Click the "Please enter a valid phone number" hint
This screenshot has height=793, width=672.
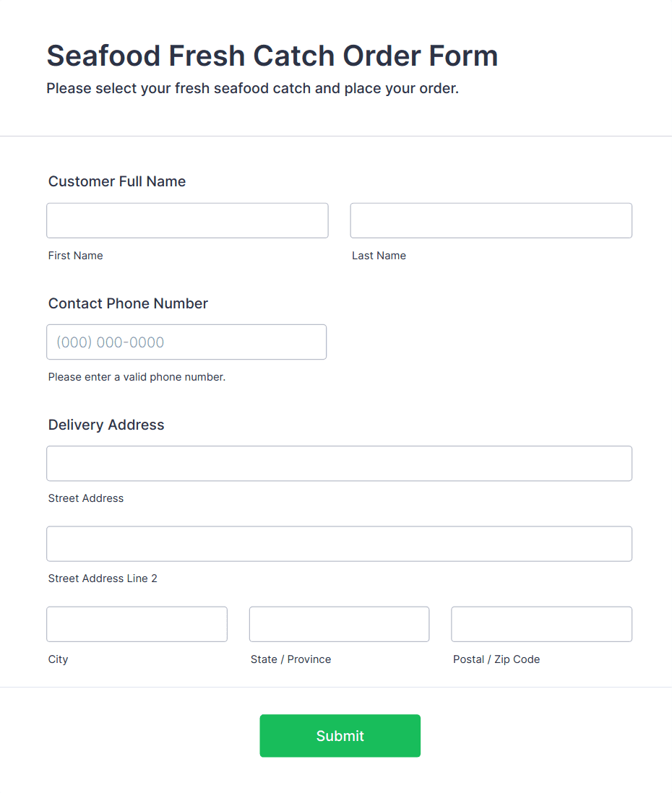pyautogui.click(x=137, y=377)
